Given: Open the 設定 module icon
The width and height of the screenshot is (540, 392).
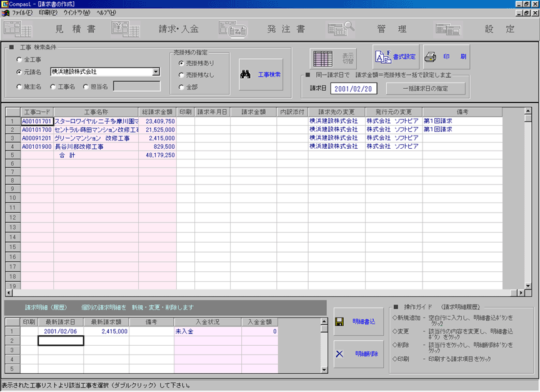Looking at the screenshot, I should pyautogui.click(x=448, y=29).
